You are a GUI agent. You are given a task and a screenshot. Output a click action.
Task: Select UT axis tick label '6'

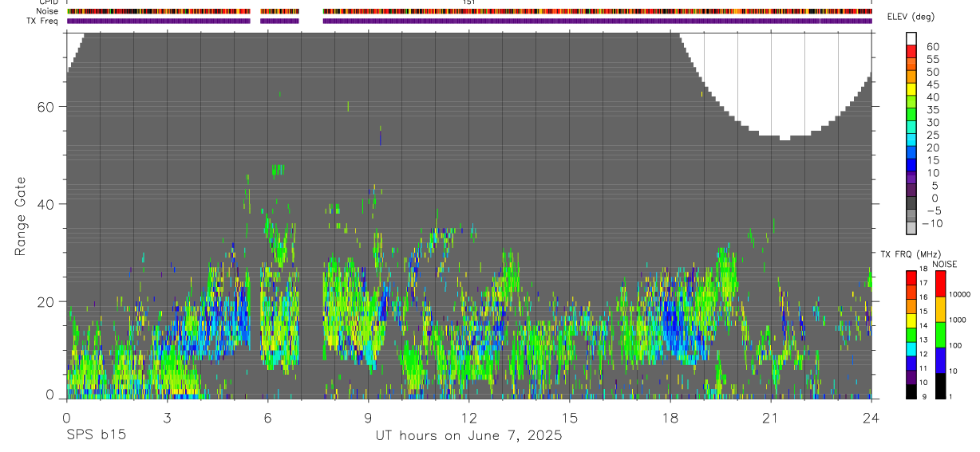click(267, 417)
